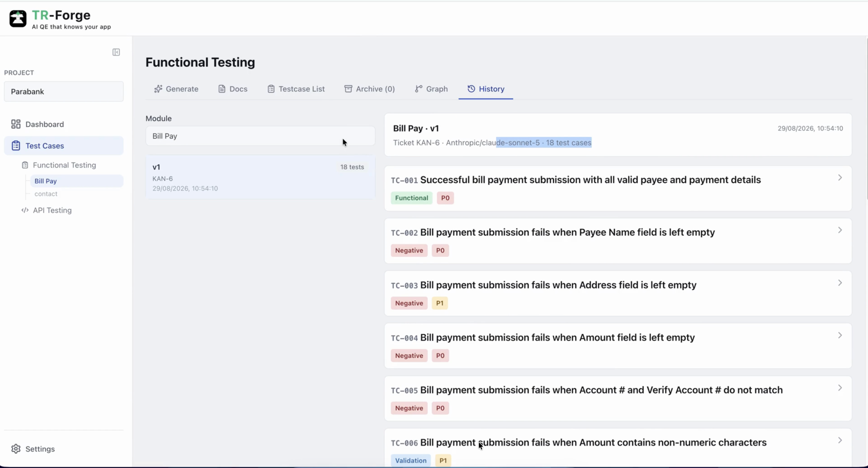Screen dimensions: 868x468
Task: Click the Validation tag on TC-006
Action: pyautogui.click(x=411, y=461)
